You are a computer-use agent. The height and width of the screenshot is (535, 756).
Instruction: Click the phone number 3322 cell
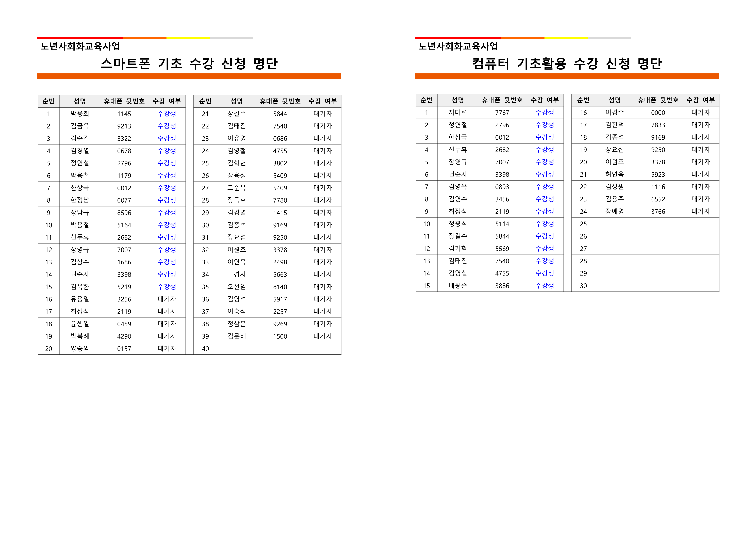124,138
